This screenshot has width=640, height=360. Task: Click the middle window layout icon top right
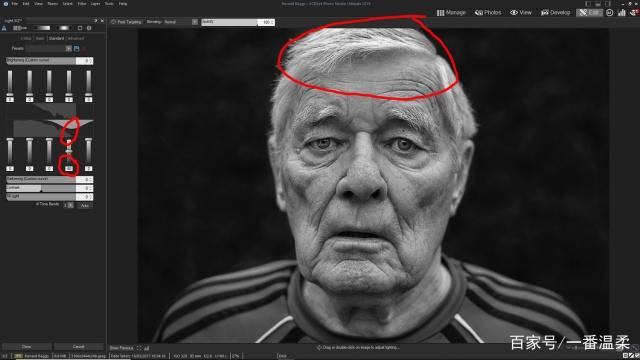pos(598,4)
